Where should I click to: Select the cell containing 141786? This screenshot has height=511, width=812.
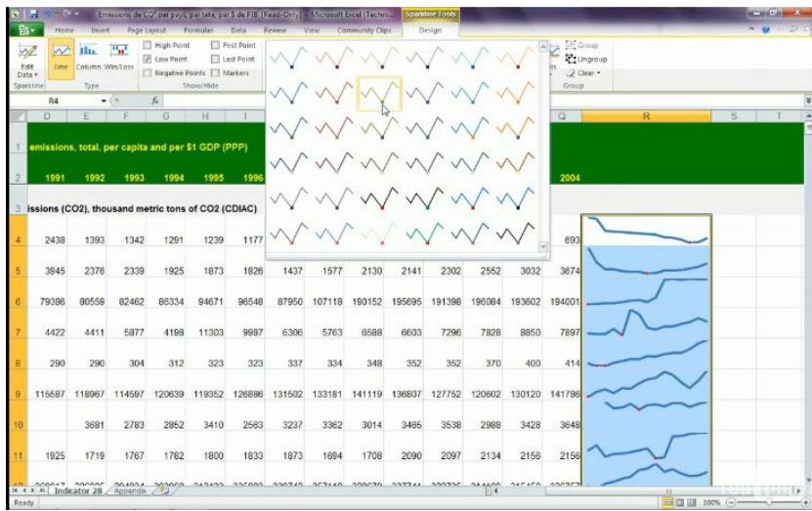pos(563,385)
